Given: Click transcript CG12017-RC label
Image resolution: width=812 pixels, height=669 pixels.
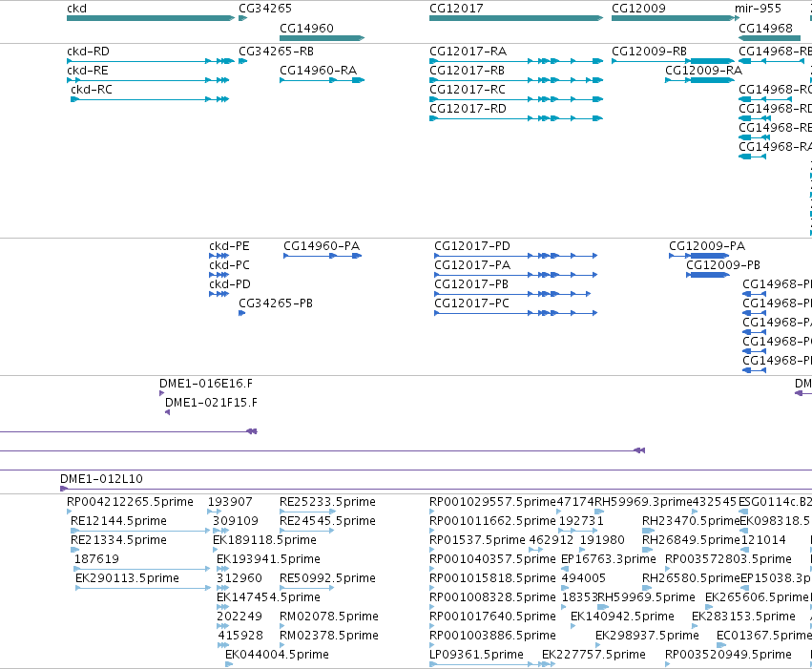Looking at the screenshot, I should tap(468, 90).
